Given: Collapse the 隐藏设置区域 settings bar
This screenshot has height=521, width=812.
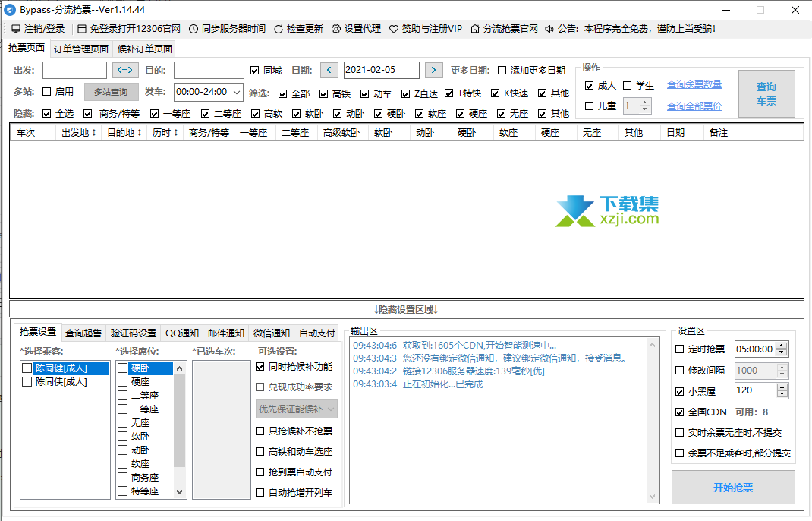Looking at the screenshot, I should (x=406, y=309).
